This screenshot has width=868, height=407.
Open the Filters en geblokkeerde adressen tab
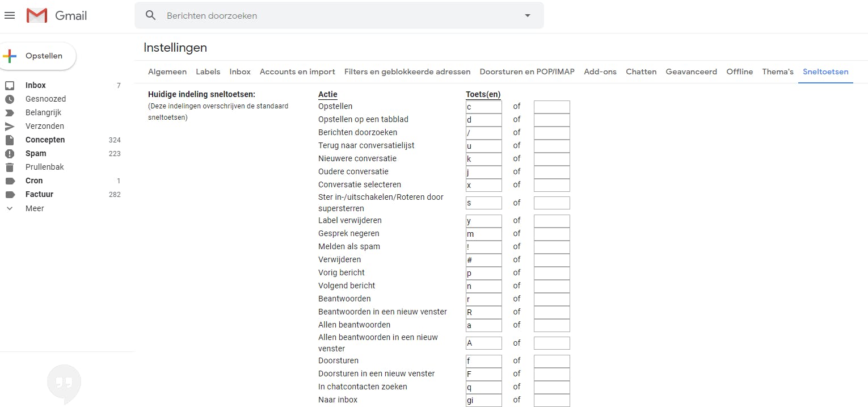(x=407, y=72)
